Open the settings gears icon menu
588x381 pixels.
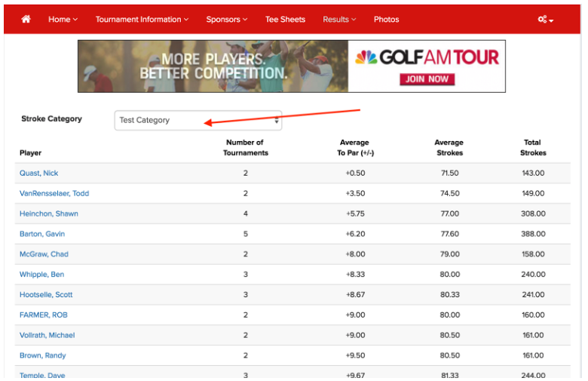[x=545, y=20]
